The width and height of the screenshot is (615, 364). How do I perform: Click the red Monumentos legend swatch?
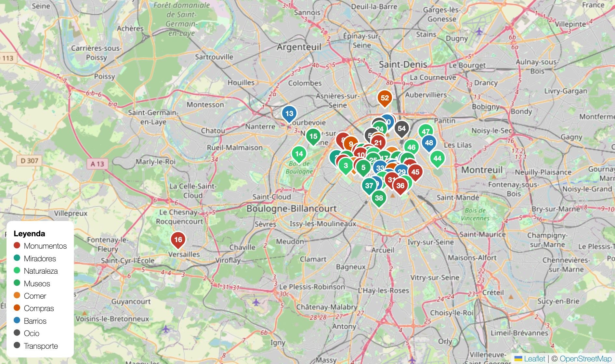coord(17,245)
